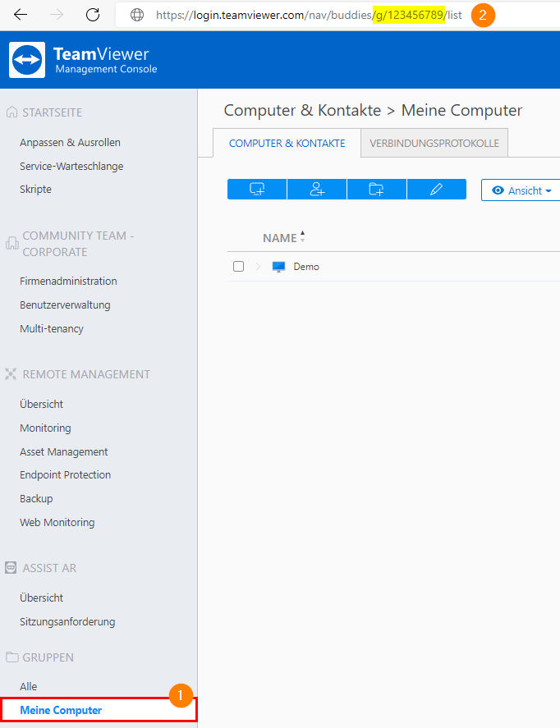Image resolution: width=560 pixels, height=728 pixels.
Task: Click the site info globe icon
Action: coord(137,15)
